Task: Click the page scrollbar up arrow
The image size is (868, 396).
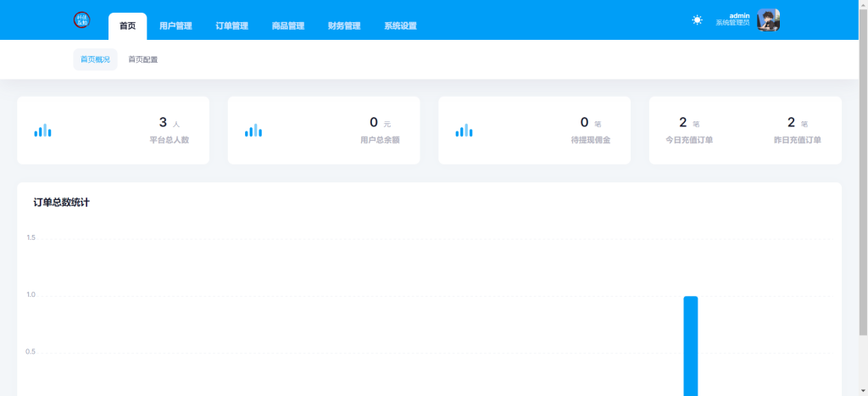Action: pyautogui.click(x=863, y=4)
